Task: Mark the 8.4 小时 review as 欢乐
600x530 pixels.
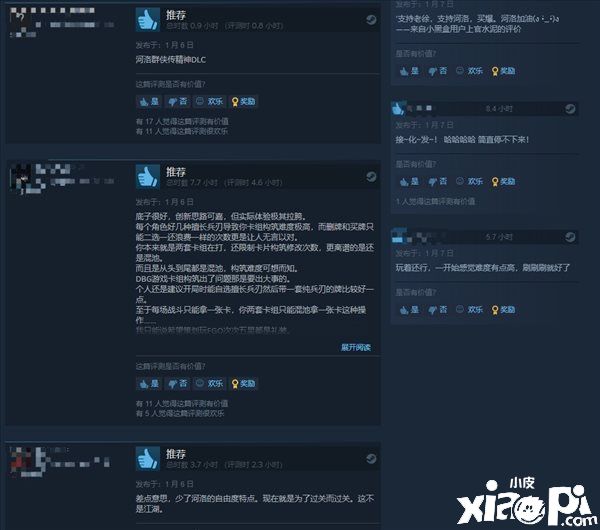Action: click(x=470, y=181)
